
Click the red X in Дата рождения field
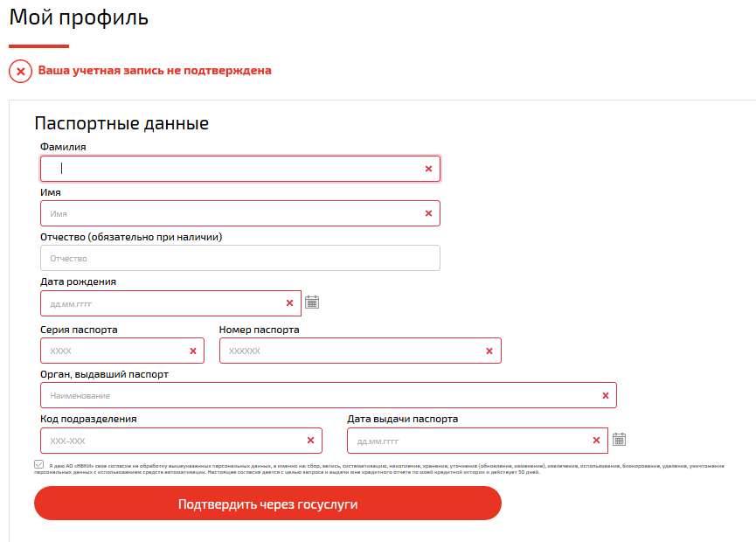(290, 302)
